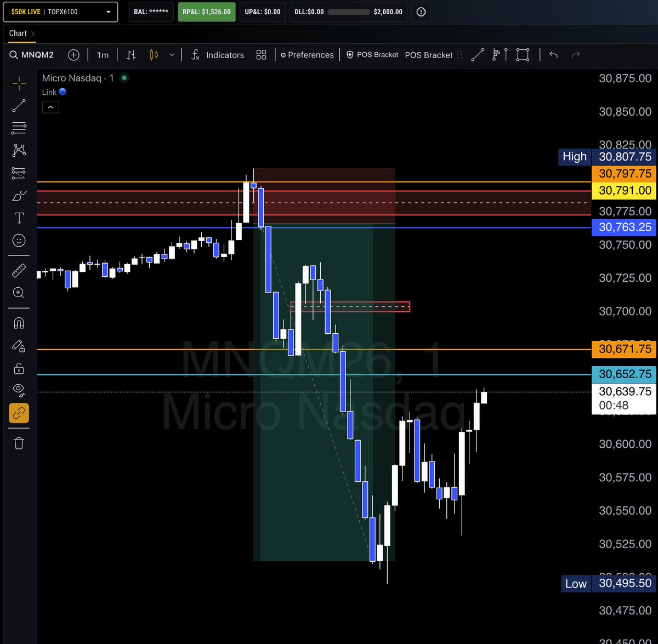Image resolution: width=658 pixels, height=644 pixels.
Task: Grab the floating toolbar drag handle dots
Action: coord(460,55)
